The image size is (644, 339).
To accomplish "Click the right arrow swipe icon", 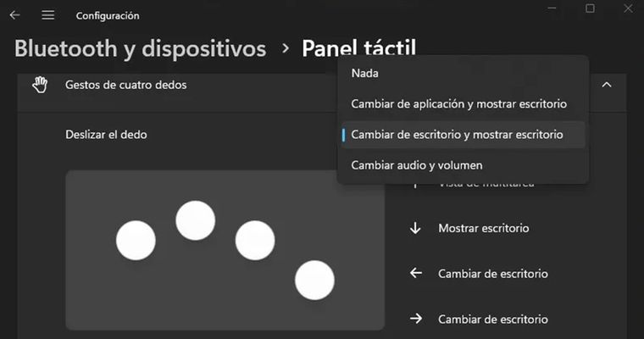I will (415, 320).
